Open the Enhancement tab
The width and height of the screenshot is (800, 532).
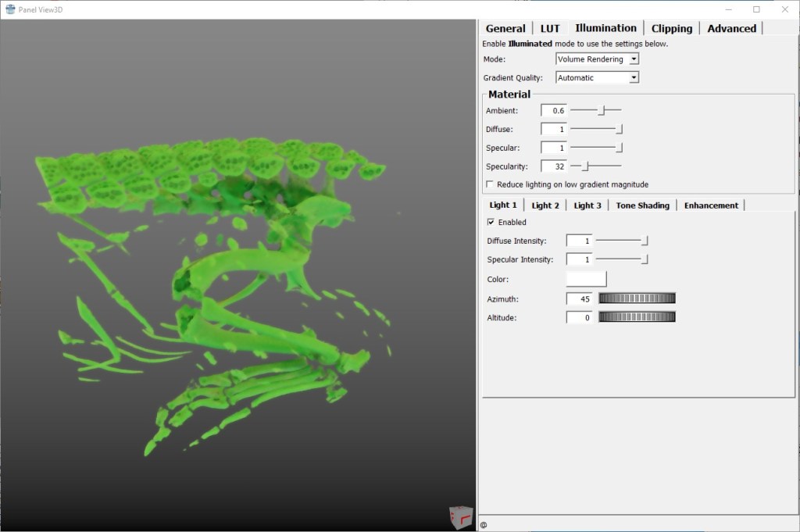click(x=711, y=205)
